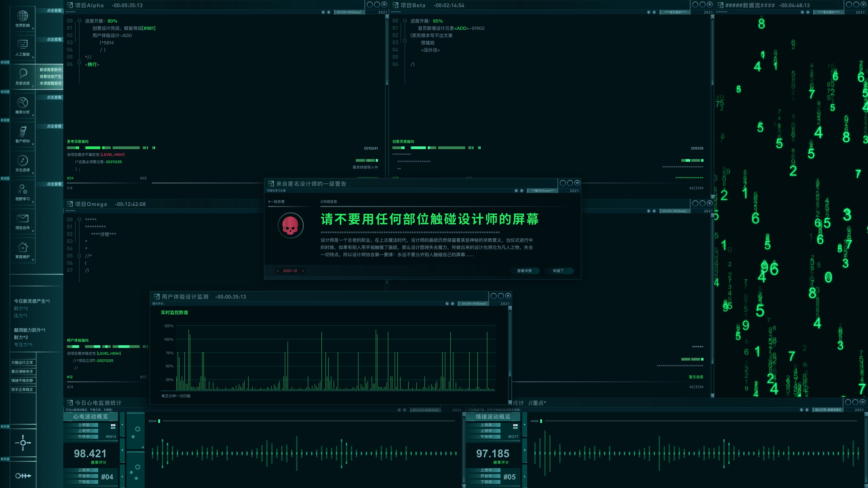Open the 世界影响 globe icon
Viewport: 868px width, 488px height.
tap(23, 16)
